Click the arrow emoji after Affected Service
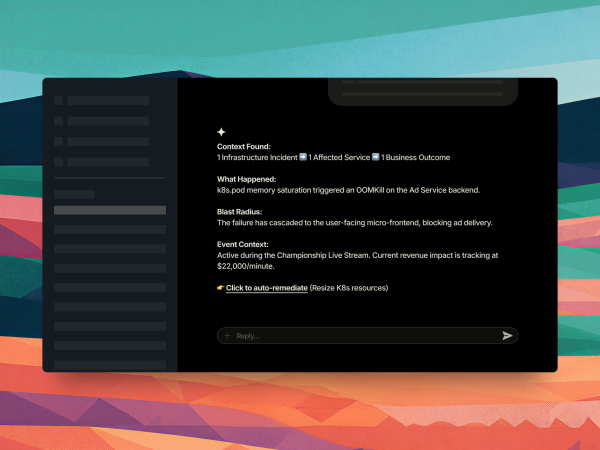Screen dimensions: 600x450 [x=375, y=157]
